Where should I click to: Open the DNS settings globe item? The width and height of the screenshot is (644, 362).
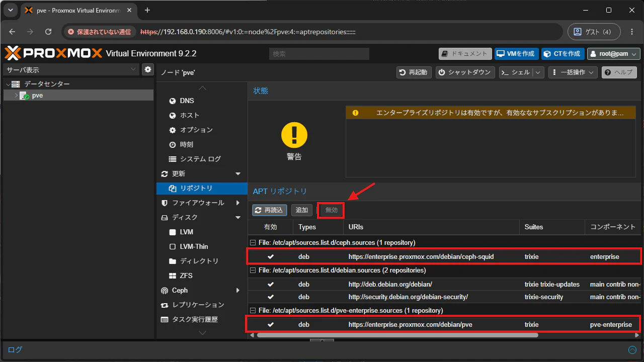pyautogui.click(x=181, y=101)
